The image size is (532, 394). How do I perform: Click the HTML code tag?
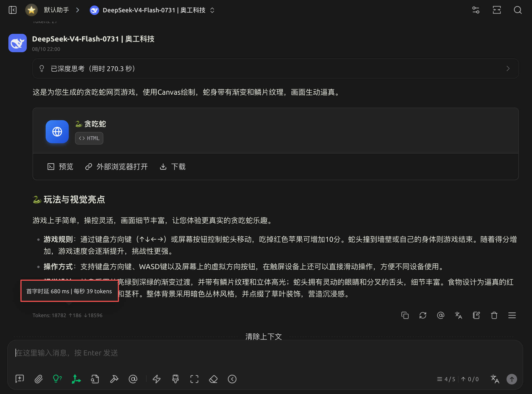[x=89, y=138]
